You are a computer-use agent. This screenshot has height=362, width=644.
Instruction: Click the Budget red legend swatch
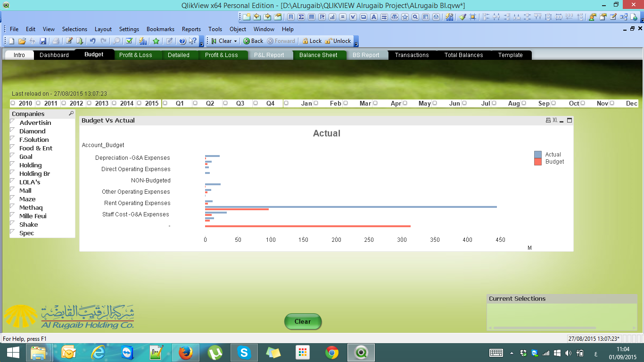point(538,162)
